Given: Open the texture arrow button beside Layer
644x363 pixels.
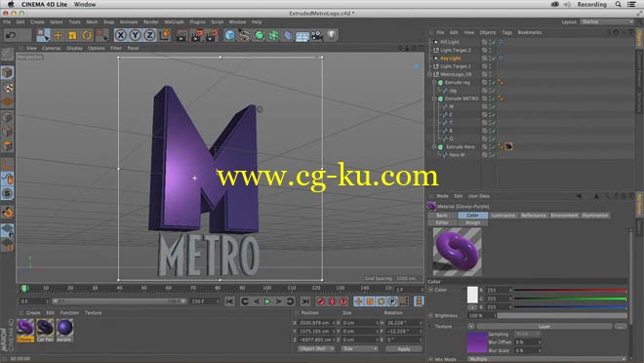Looking at the screenshot, I should 471,327.
